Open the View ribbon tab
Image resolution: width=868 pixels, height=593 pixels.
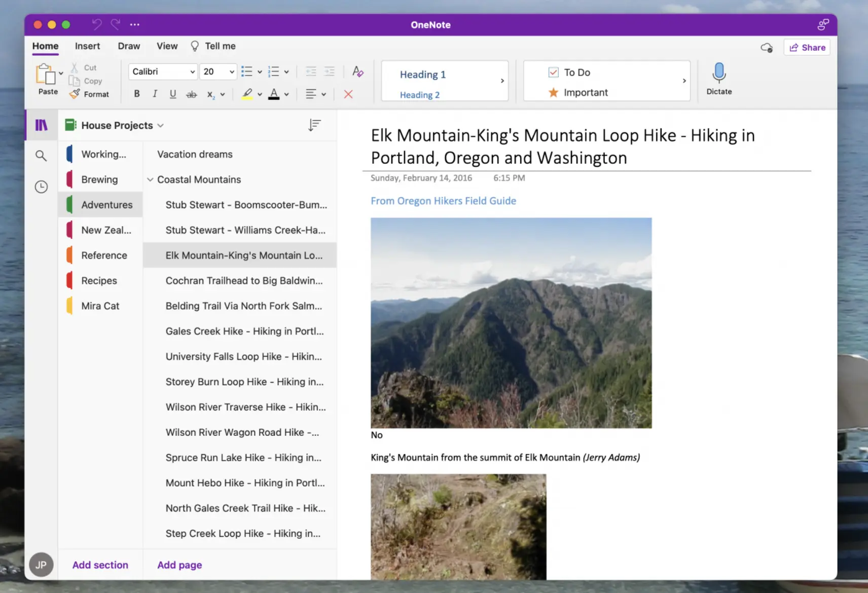[x=167, y=46]
